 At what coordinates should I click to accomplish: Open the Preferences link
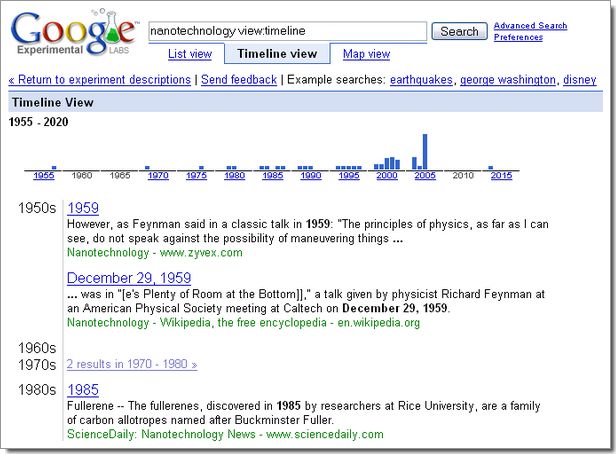tap(518, 37)
